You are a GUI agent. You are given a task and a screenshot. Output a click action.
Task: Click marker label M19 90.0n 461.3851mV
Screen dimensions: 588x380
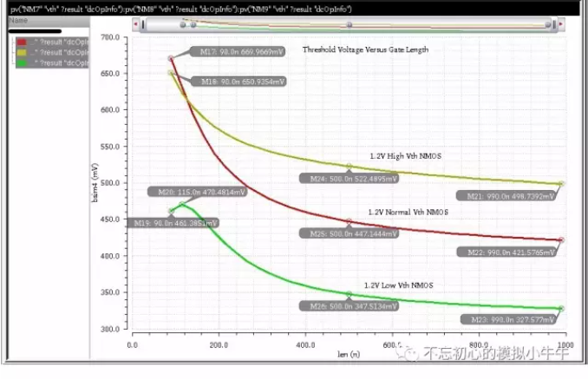coord(172,223)
